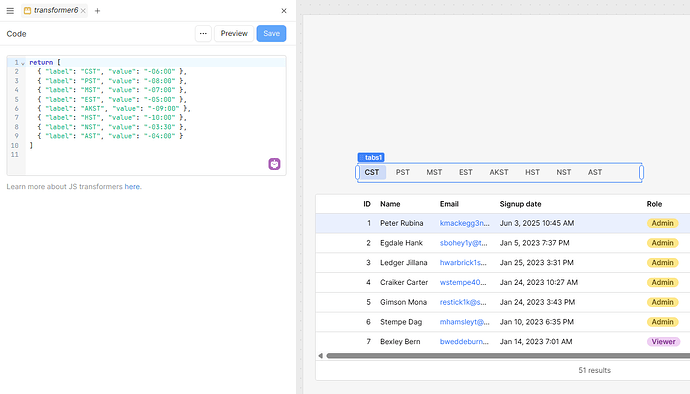Close the code editor panel
Viewport: 690px width, 394px height.
pos(284,11)
